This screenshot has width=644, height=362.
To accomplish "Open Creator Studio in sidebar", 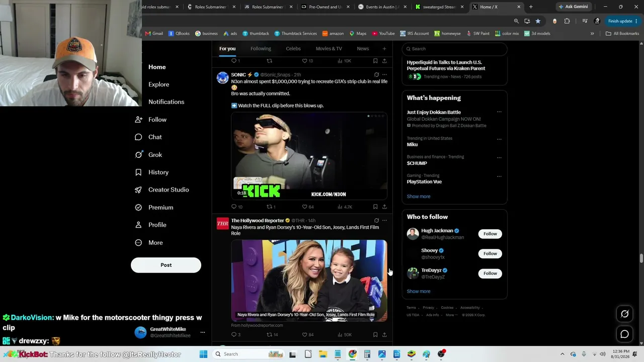I will 162,190.
